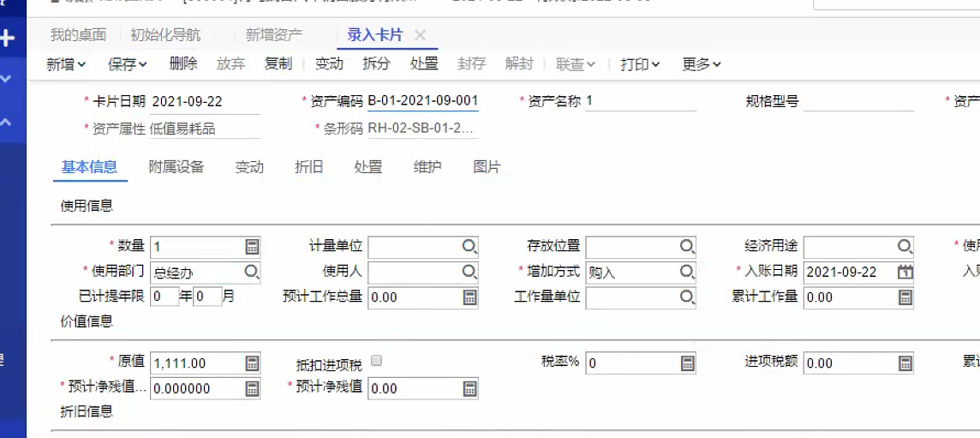Switch to 新增资产 tab

click(274, 35)
